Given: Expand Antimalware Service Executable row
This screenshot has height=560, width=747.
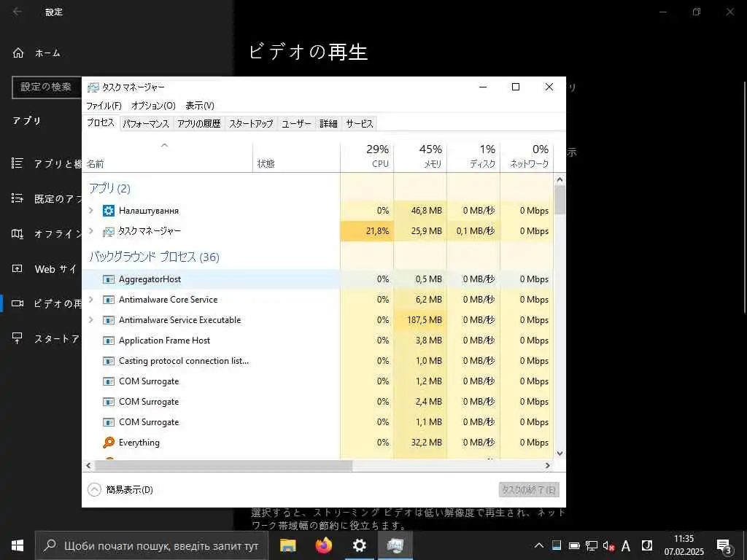Looking at the screenshot, I should pos(91,320).
